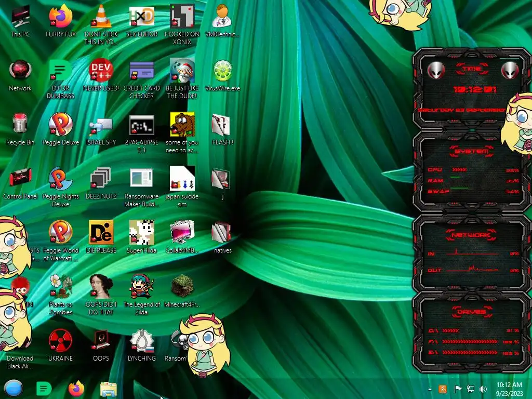The height and width of the screenshot is (399, 532).
Task: Click the left alien head in TIME widget
Action: tap(436, 71)
